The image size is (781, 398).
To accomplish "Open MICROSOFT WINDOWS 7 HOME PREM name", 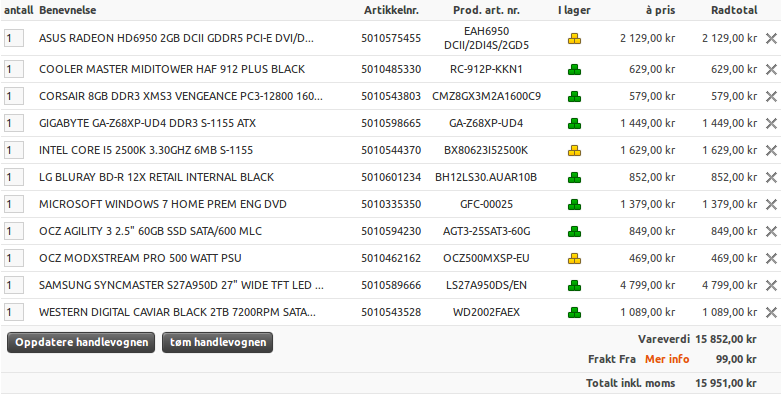I will pyautogui.click(x=163, y=204).
